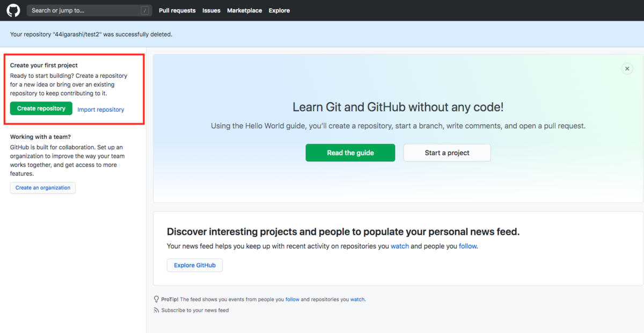This screenshot has height=333, width=644.
Task: Click the 'Using the Hello World guide' text
Action: tap(398, 126)
